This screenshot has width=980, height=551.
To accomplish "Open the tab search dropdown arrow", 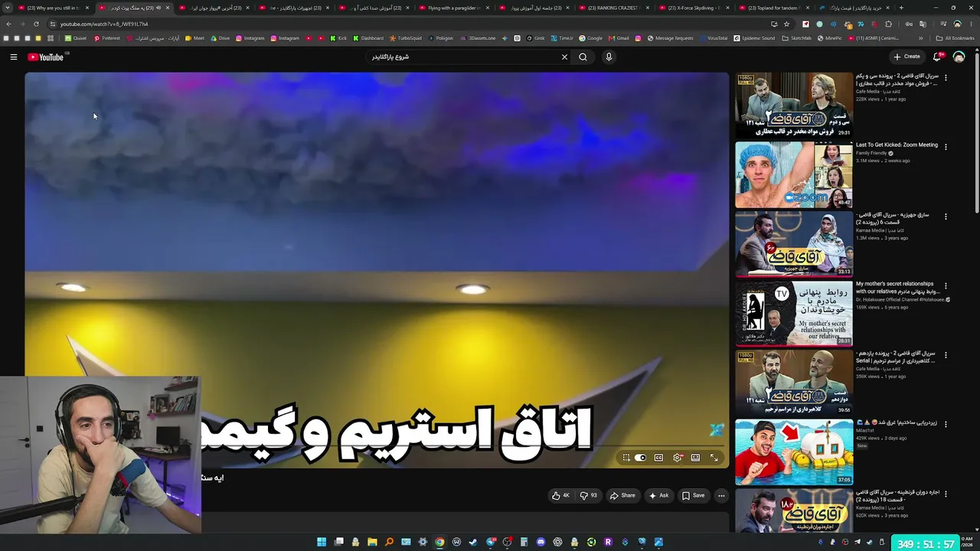I will [8, 8].
